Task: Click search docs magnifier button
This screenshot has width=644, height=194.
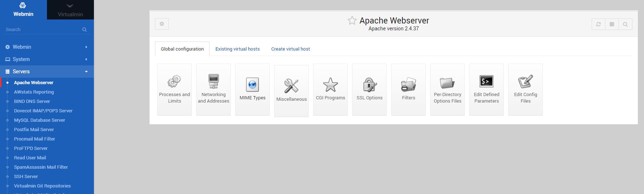Action: (x=625, y=24)
